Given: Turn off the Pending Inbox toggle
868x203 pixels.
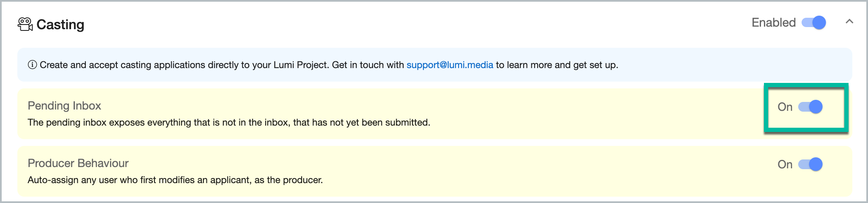Looking at the screenshot, I should (810, 107).
